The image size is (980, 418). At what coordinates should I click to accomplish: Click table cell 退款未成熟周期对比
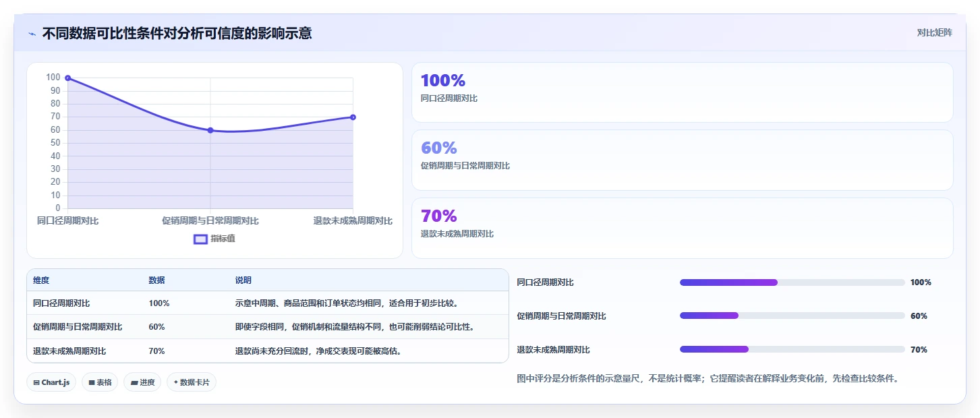pos(69,351)
